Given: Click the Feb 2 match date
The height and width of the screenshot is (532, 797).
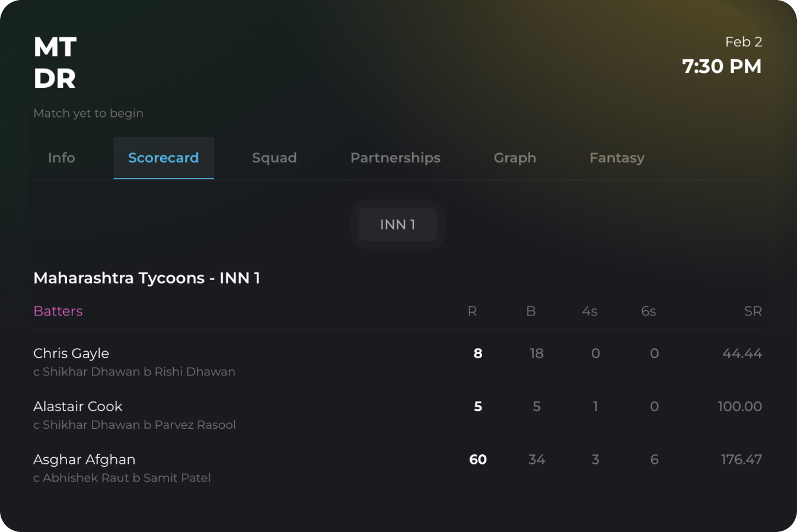Looking at the screenshot, I should point(744,42).
